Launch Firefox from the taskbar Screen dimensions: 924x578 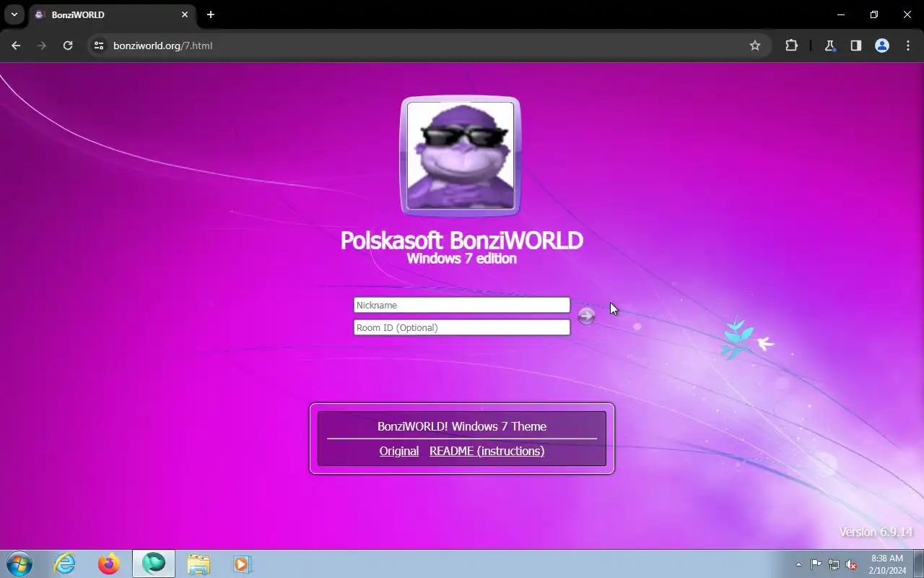pos(109,564)
